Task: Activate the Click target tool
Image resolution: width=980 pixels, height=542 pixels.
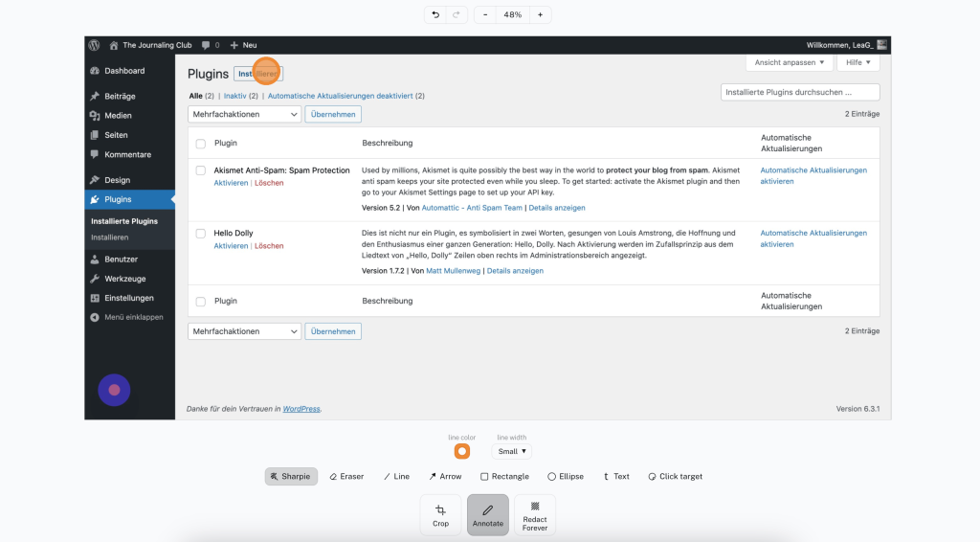Action: [x=675, y=476]
